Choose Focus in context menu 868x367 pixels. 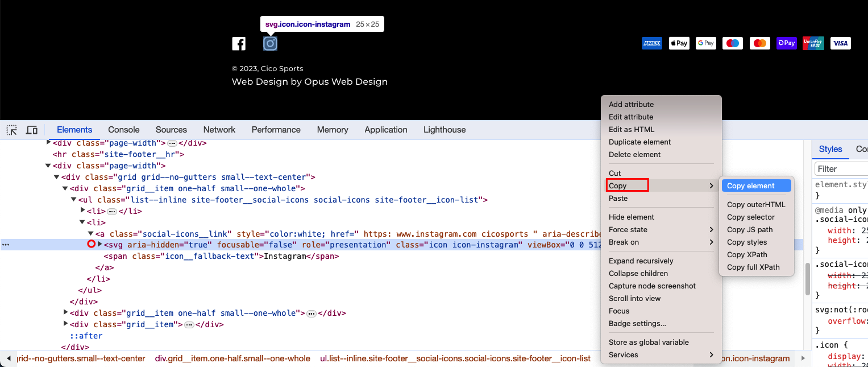pyautogui.click(x=661, y=311)
